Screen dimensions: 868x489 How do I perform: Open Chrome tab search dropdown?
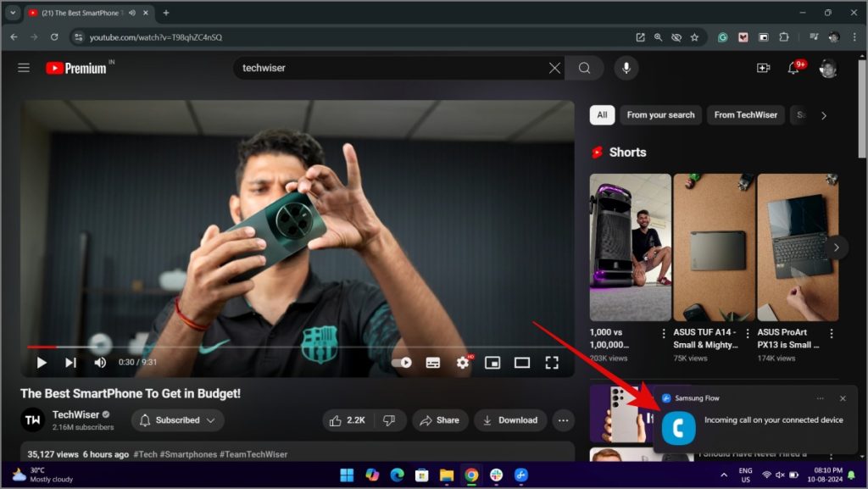tap(12, 12)
